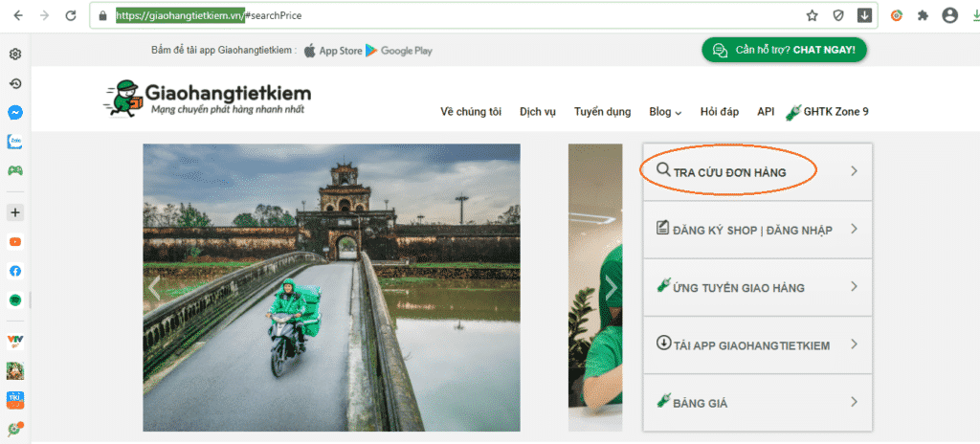Bookmark this page with the star
Image resolution: width=980 pixels, height=444 pixels.
[x=812, y=15]
